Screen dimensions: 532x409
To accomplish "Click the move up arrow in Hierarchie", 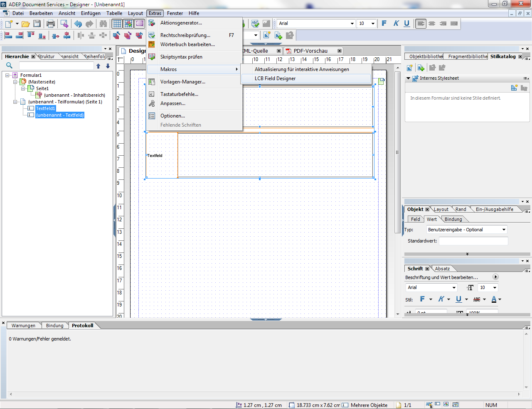I will click(x=98, y=66).
